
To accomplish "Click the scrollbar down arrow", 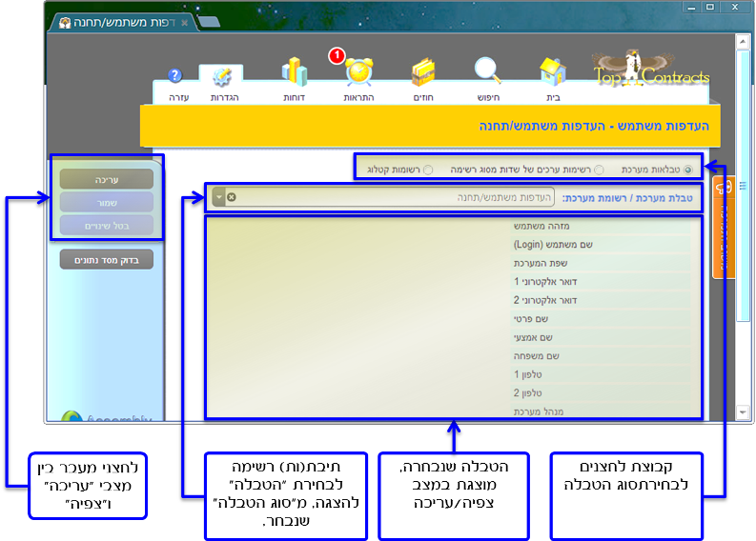I will click(743, 411).
